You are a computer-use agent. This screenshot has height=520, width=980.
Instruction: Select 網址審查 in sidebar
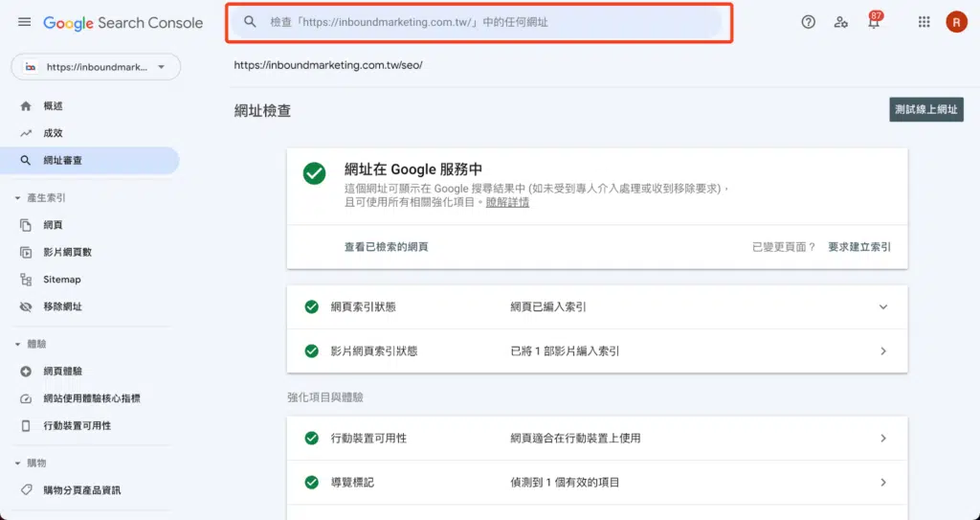click(89, 161)
